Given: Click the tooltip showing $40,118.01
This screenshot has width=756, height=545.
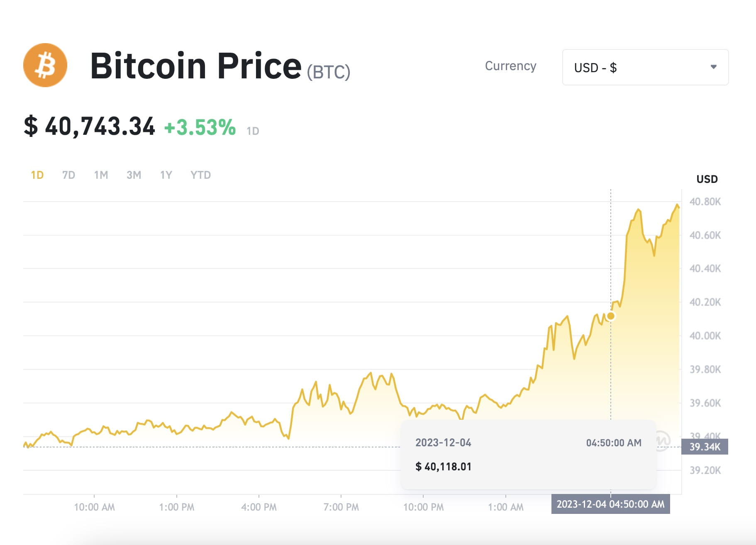Looking at the screenshot, I should click(x=444, y=466).
